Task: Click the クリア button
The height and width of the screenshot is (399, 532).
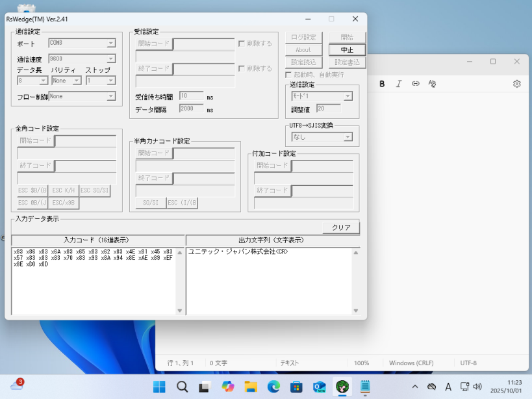Action: click(341, 227)
